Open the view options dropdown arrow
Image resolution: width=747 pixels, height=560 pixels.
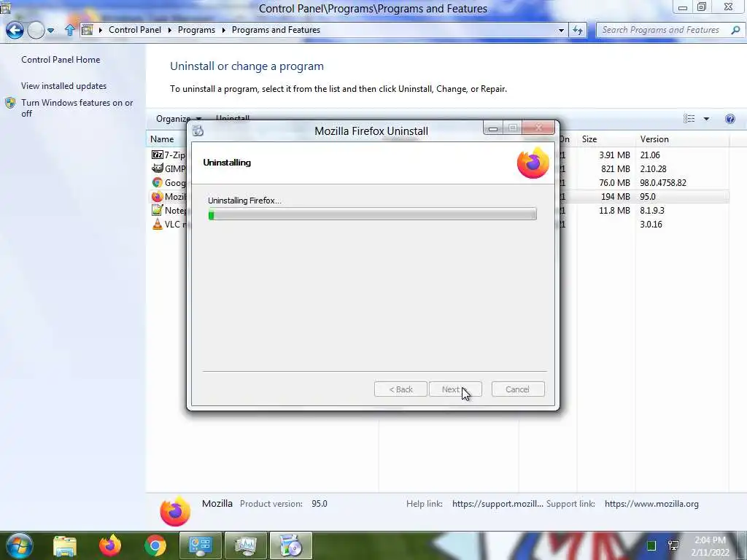coord(706,119)
